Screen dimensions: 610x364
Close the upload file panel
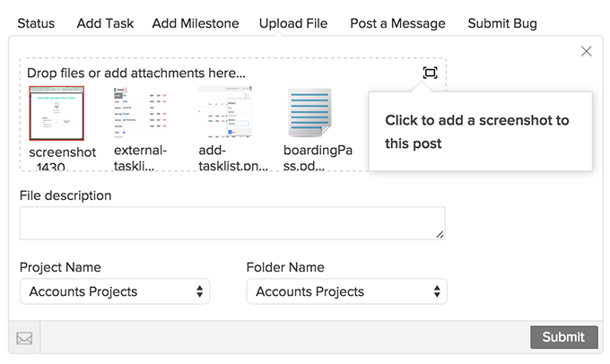pos(587,52)
